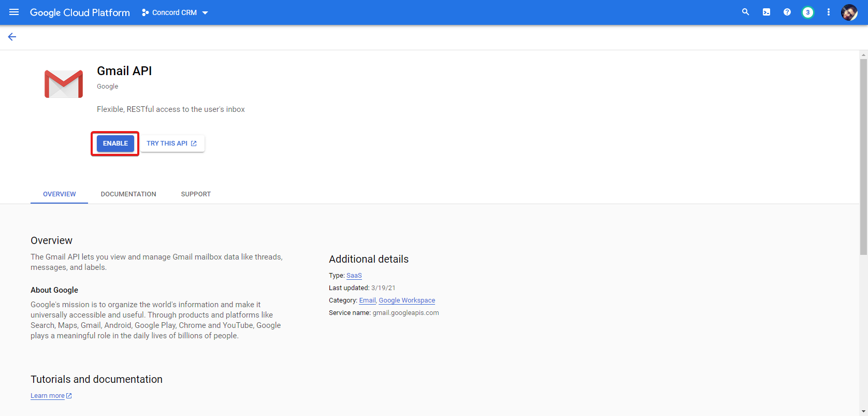Open the Email category link

point(367,300)
